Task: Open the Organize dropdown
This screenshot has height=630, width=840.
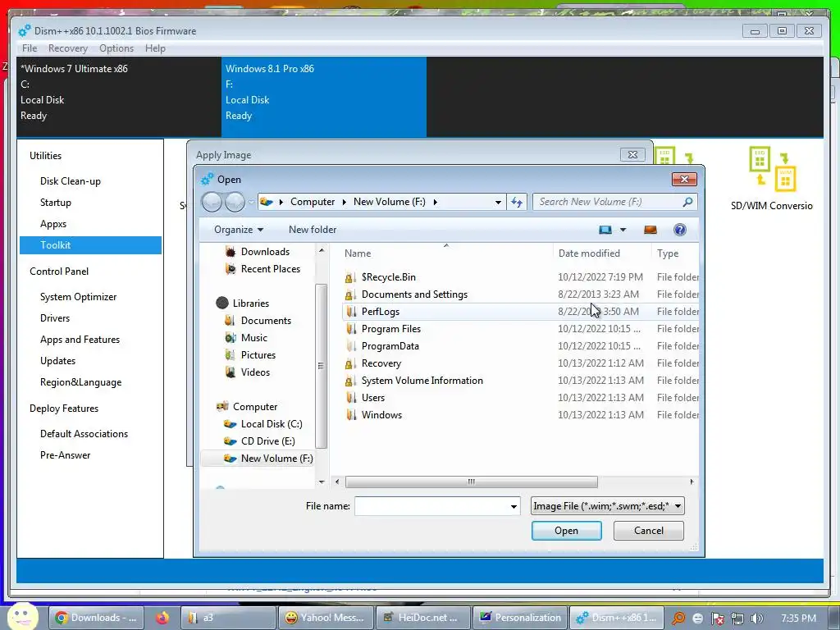Action: (x=239, y=230)
